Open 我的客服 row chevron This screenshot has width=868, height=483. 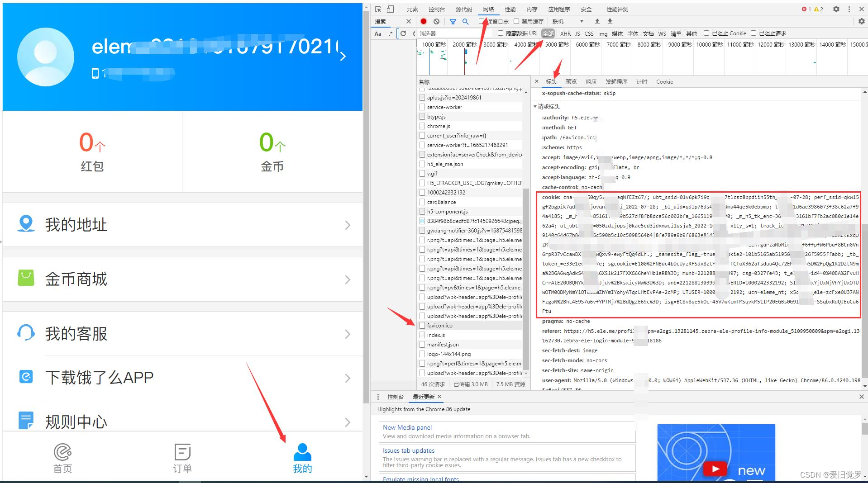tap(348, 334)
